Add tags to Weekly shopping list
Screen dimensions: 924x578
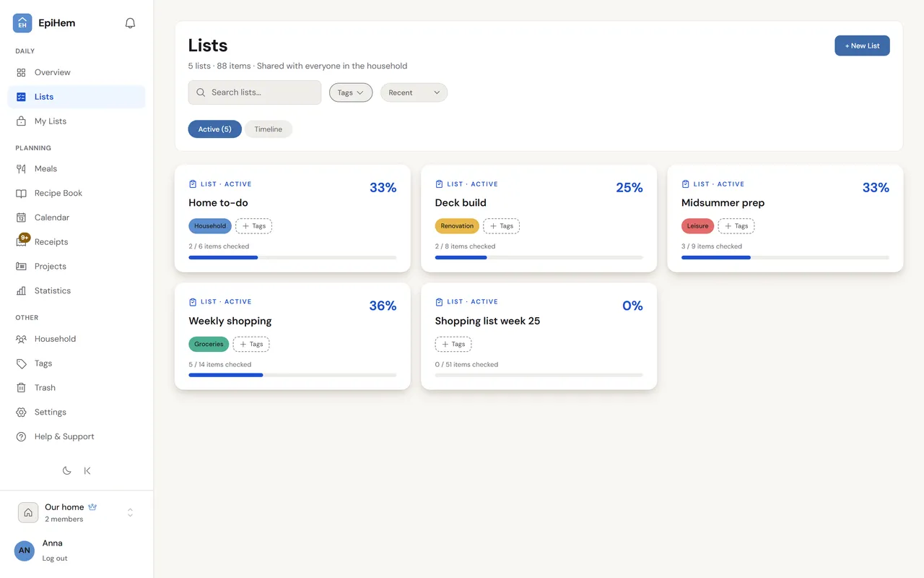tap(251, 344)
